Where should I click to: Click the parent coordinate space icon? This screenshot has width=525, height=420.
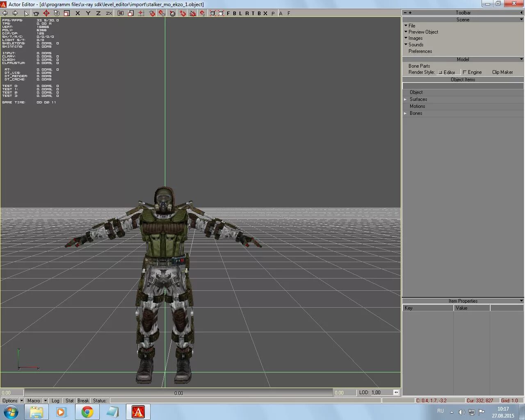click(121, 13)
